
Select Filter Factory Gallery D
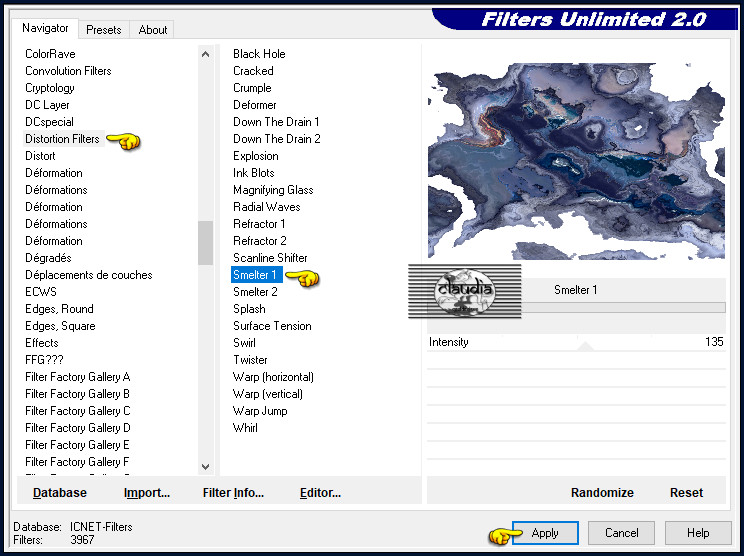point(77,428)
